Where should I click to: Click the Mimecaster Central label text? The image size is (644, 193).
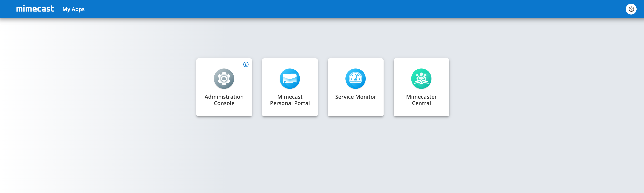pos(421,100)
